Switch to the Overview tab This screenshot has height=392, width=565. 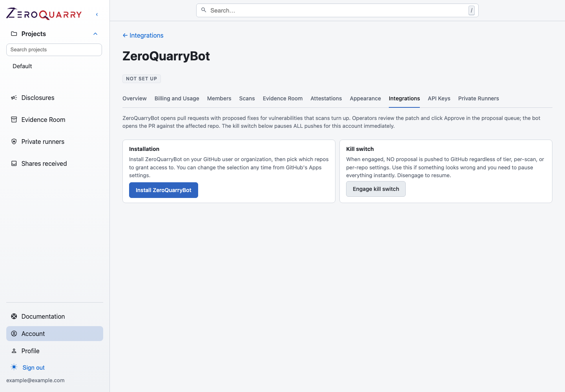(x=135, y=98)
